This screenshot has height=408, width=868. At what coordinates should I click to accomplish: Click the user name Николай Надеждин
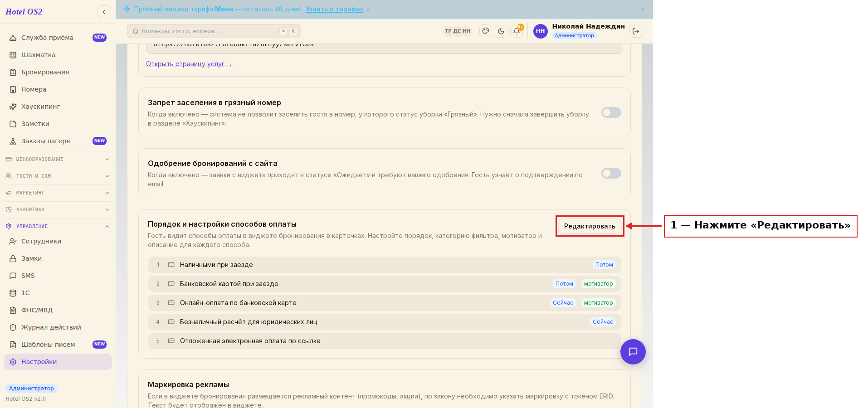(x=588, y=26)
